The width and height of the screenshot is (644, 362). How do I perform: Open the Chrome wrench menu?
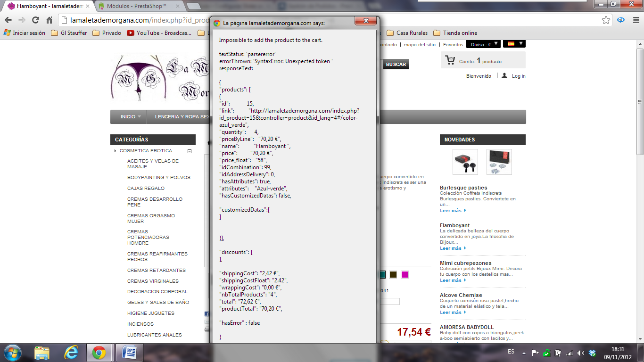click(x=636, y=20)
